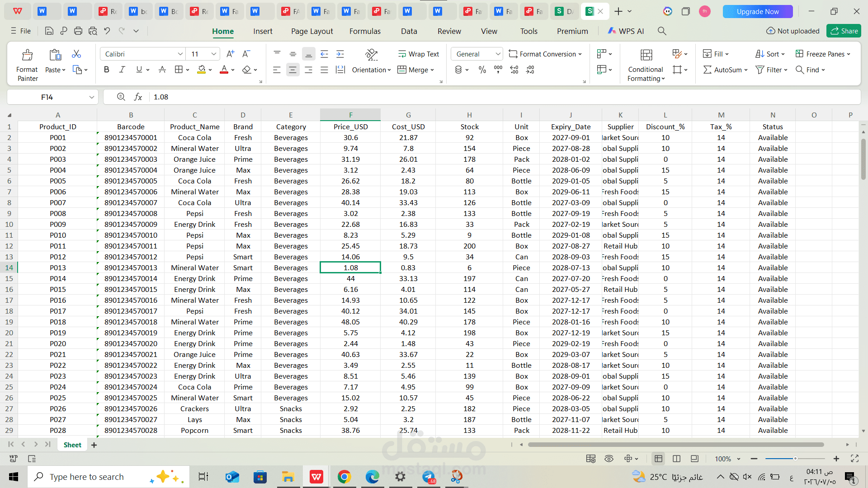Viewport: 868px width, 488px height.
Task: Click the search magnifier next to WPS AI
Action: coord(661,31)
